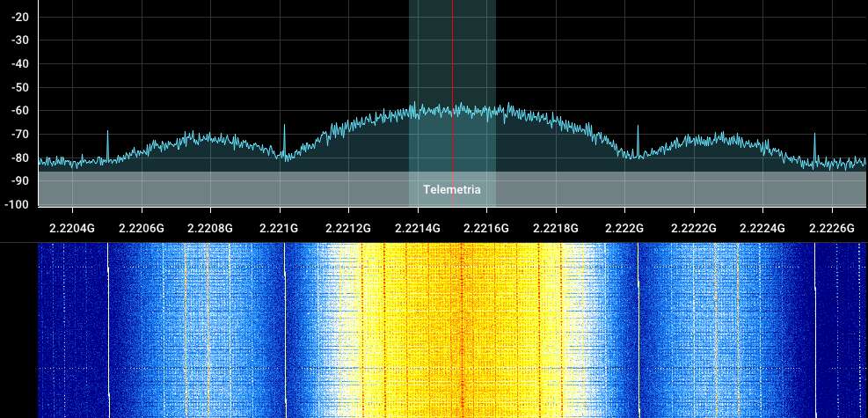Click the Telemetria band plan label
The height and width of the screenshot is (418, 868).
tap(452, 189)
